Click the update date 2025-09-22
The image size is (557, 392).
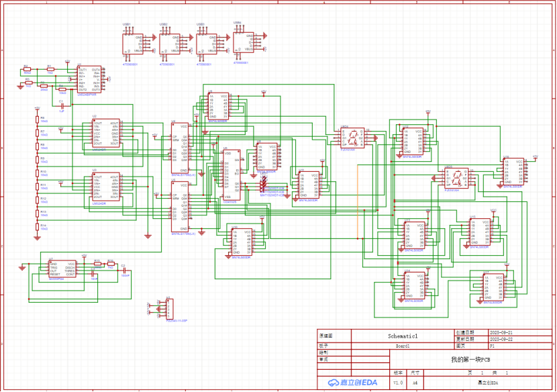click(x=501, y=339)
